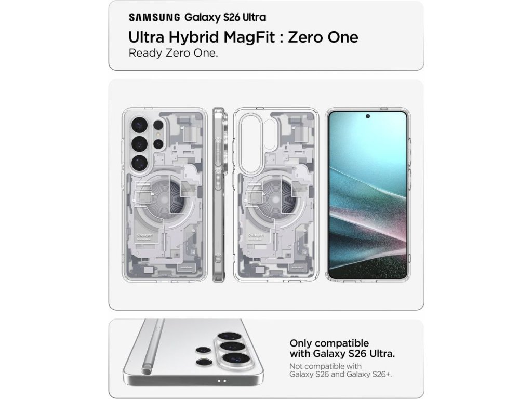Click the front camera punch-hole on the screen
This screenshot has width=532, height=399.
(x=368, y=116)
